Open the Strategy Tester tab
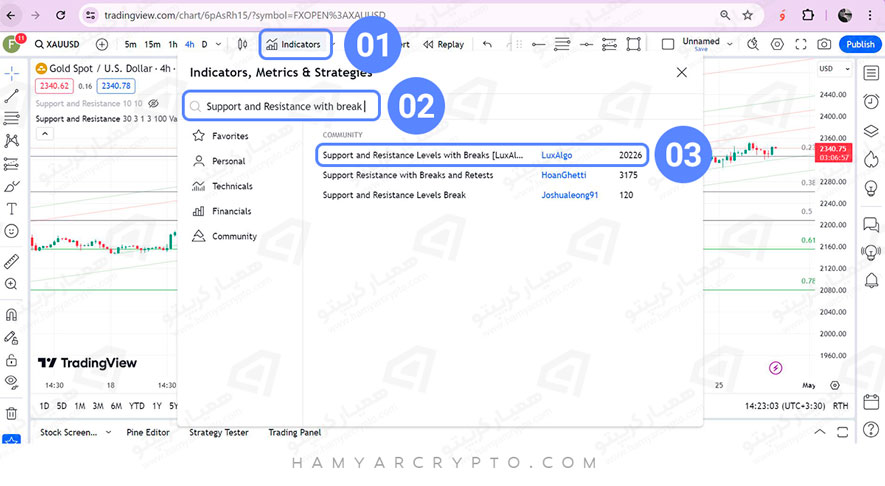The width and height of the screenshot is (885, 486). 218,432
